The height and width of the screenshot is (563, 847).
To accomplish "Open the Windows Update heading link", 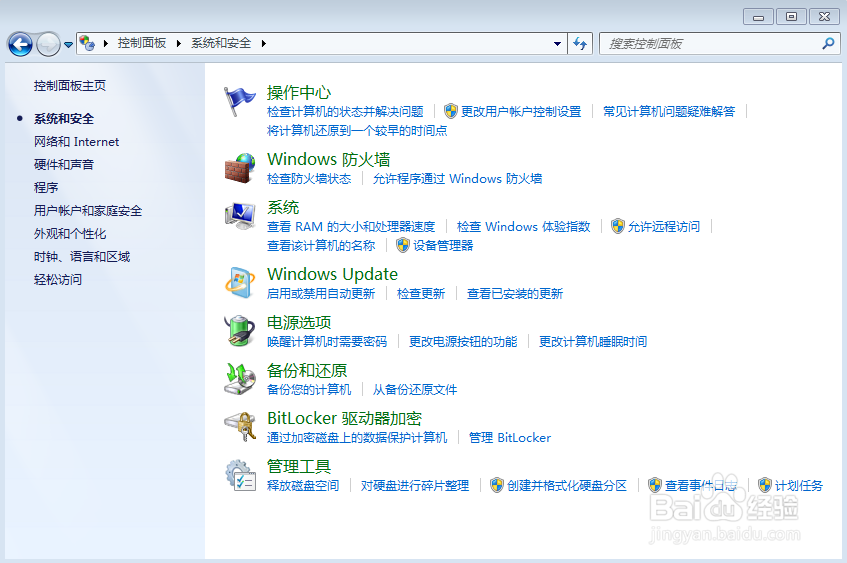I will [x=332, y=274].
